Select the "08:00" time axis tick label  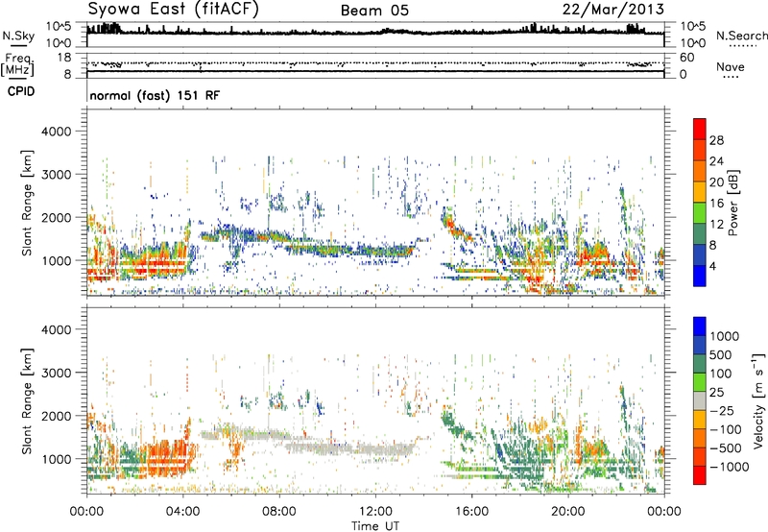coord(279,512)
